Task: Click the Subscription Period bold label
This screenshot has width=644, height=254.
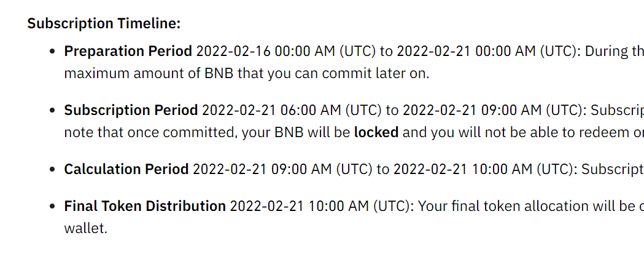Action: coord(131,110)
